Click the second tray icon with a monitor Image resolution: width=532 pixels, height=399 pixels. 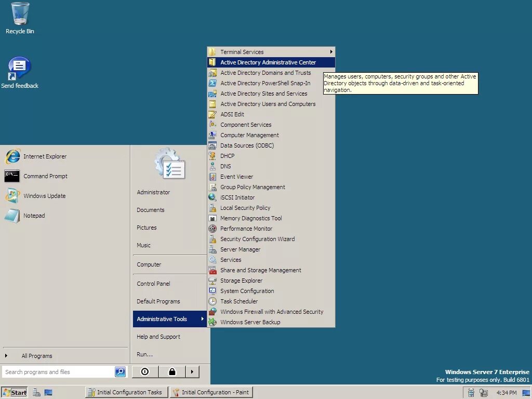click(484, 393)
